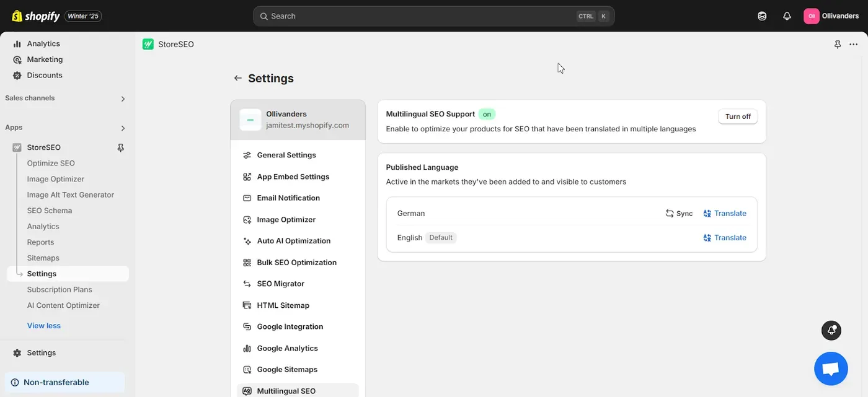Open Sitemaps page
Viewport: 868px width, 397px height.
point(43,258)
